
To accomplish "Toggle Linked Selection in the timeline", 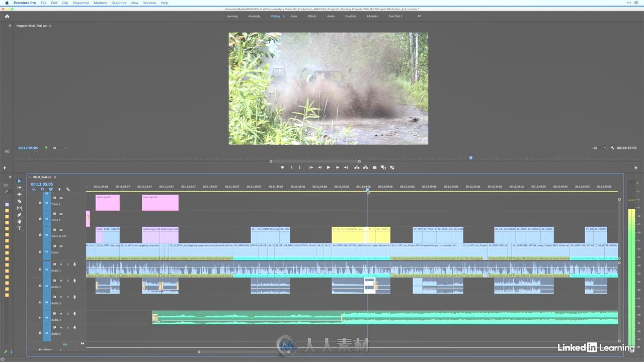I will [51, 190].
